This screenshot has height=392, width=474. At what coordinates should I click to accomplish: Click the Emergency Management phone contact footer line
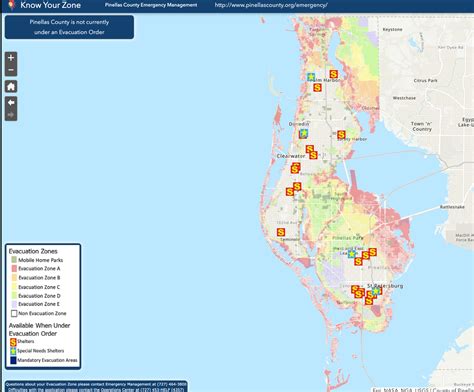point(96,384)
